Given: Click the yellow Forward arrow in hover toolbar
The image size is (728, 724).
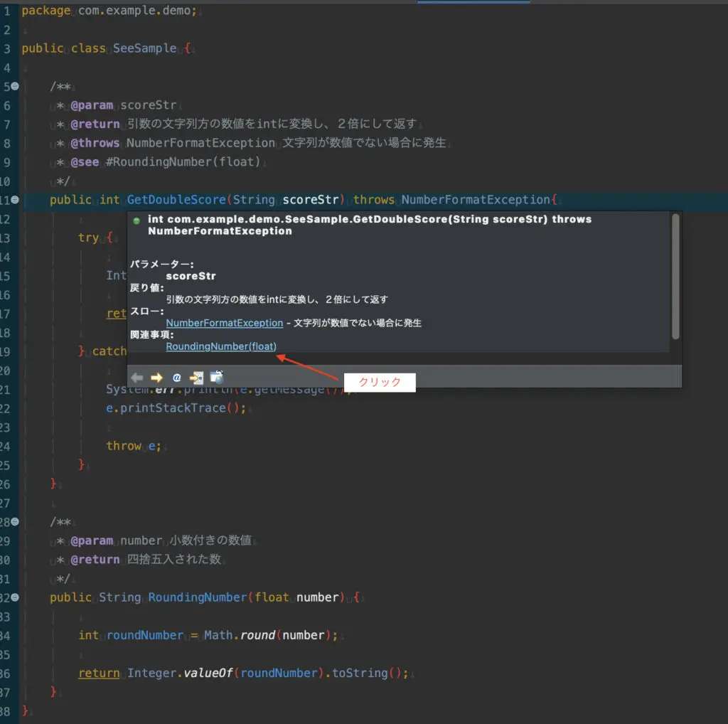Looking at the screenshot, I should pos(156,378).
